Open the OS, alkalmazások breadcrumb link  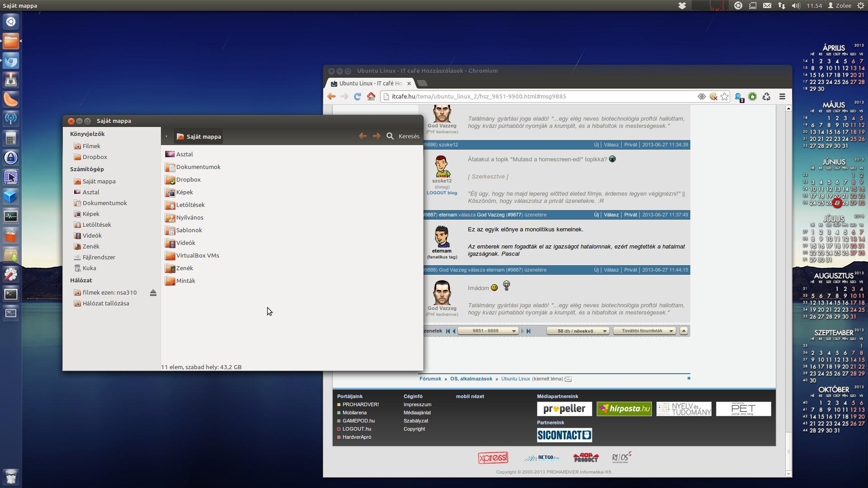(x=471, y=379)
